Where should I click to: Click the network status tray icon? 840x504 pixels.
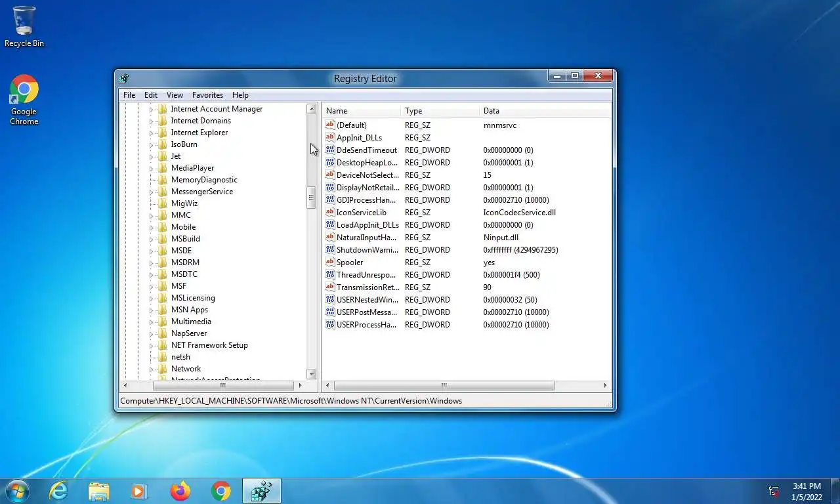tap(774, 491)
